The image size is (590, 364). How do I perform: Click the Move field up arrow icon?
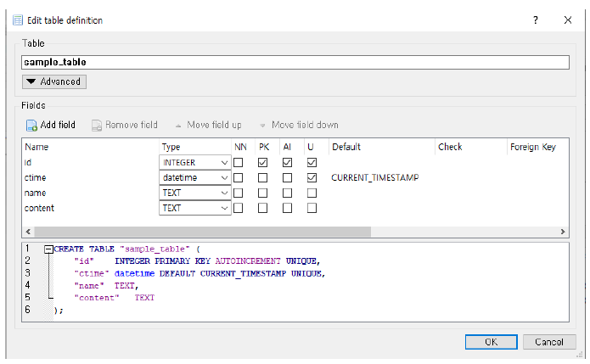pos(178,126)
